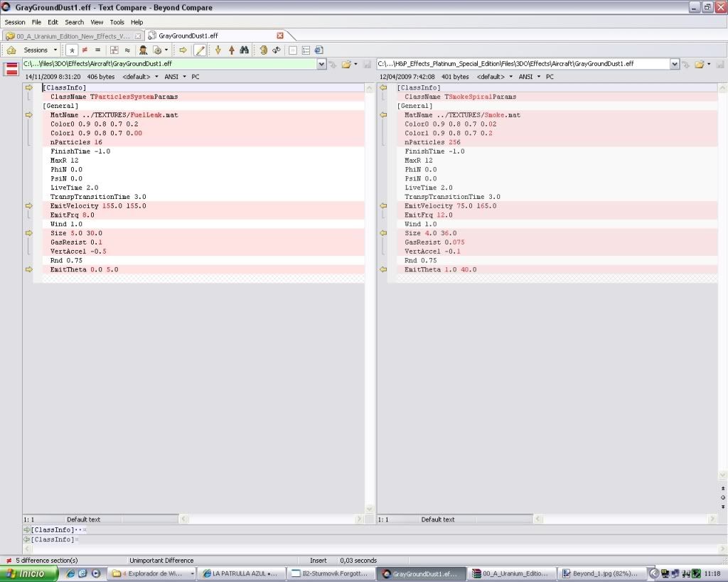
Task: Click the disabled square toolbar icon
Action: click(x=293, y=50)
